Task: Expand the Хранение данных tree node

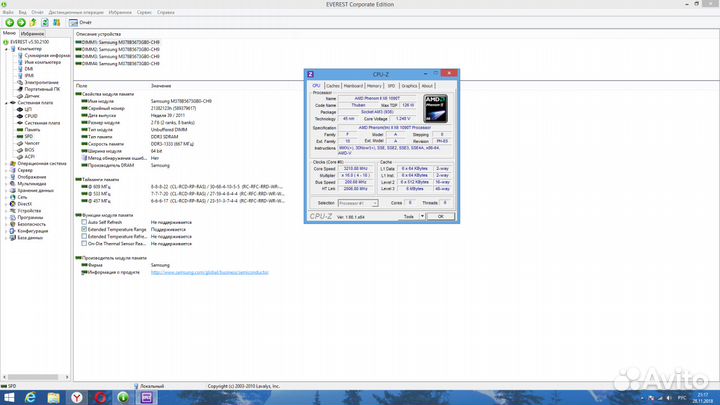Action: (6, 190)
